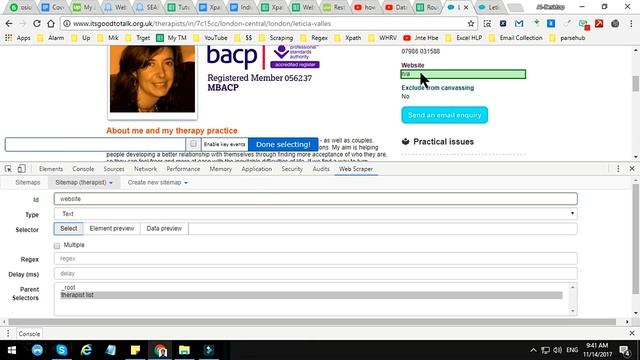Open the browser home page
640x360 pixels.
[51, 24]
